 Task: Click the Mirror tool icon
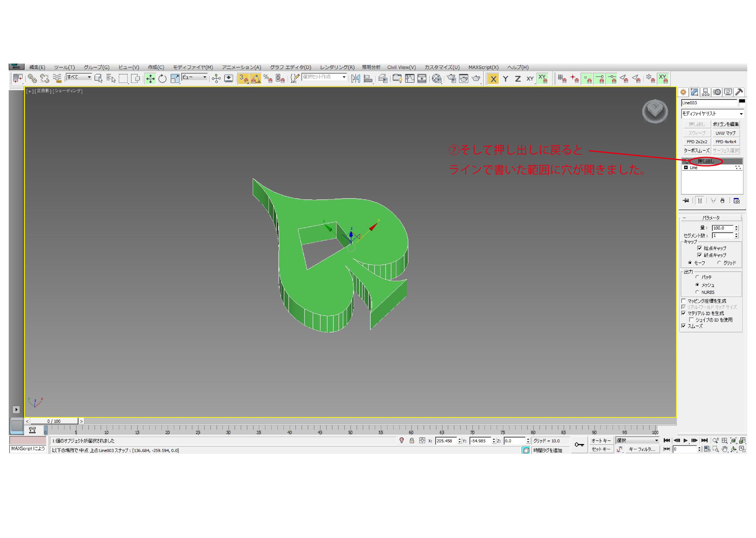pos(355,78)
